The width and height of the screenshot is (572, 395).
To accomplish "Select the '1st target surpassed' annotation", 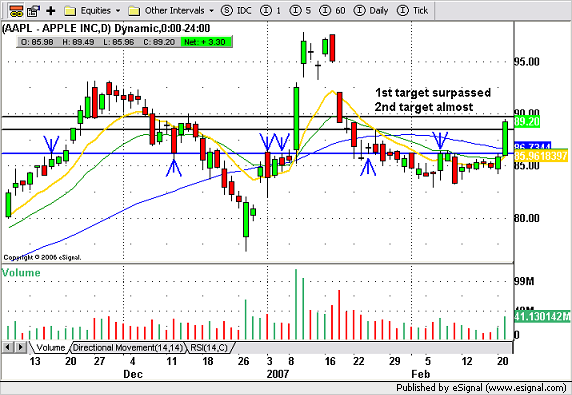I will (x=433, y=93).
